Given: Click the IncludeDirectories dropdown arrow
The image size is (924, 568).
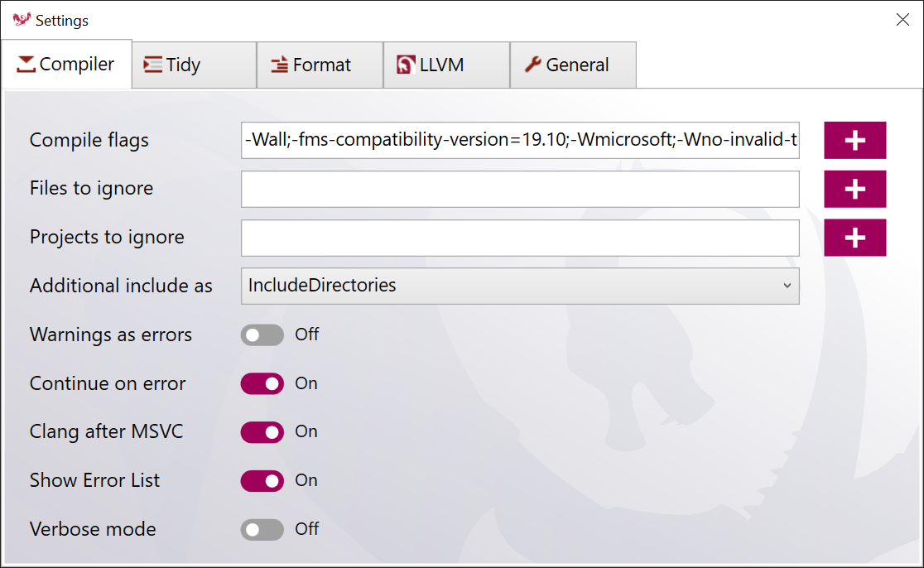Looking at the screenshot, I should point(787,286).
